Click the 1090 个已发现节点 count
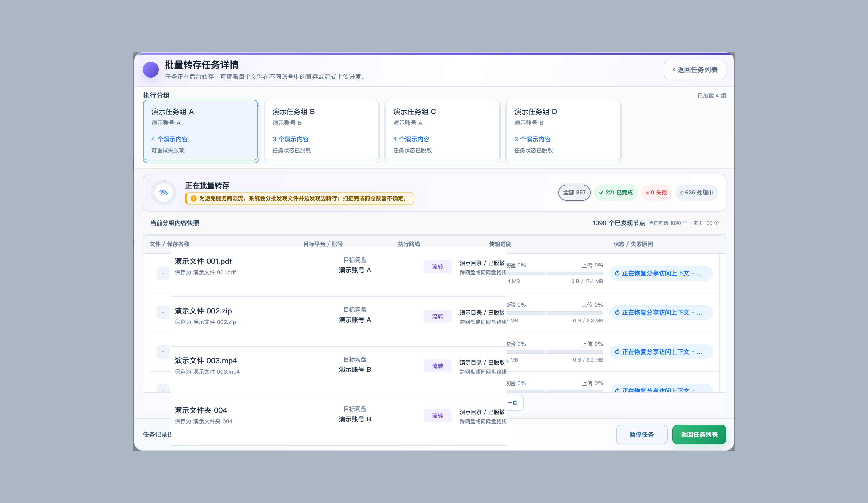This screenshot has width=868, height=503. pos(619,223)
